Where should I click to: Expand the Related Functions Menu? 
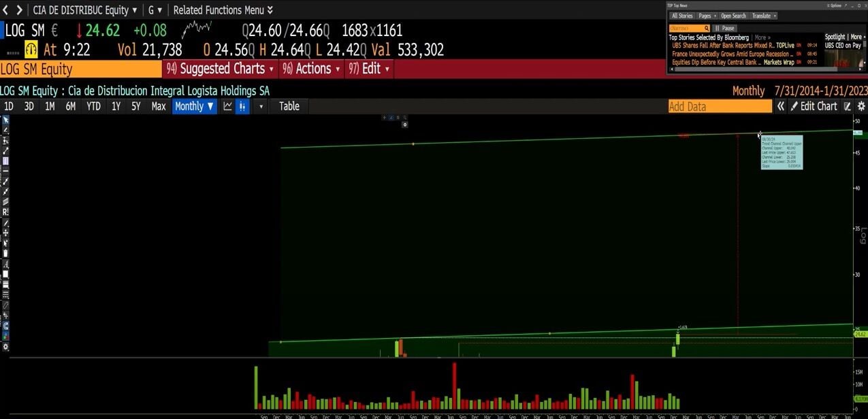point(223,10)
